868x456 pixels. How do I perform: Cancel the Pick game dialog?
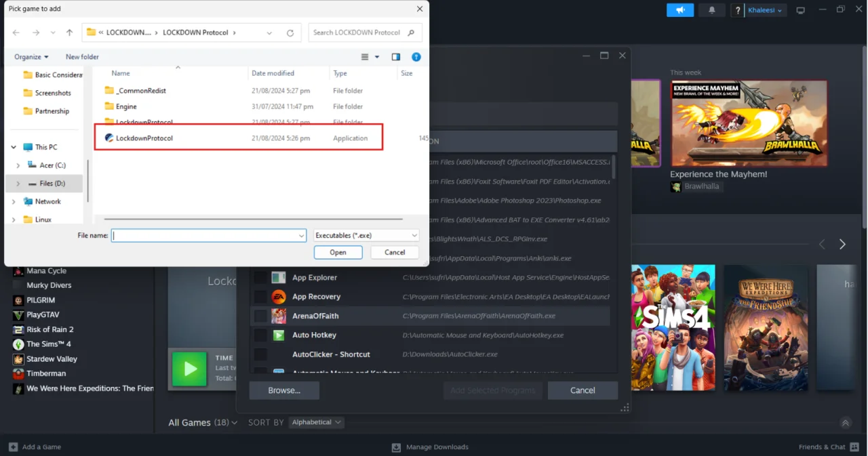point(395,252)
